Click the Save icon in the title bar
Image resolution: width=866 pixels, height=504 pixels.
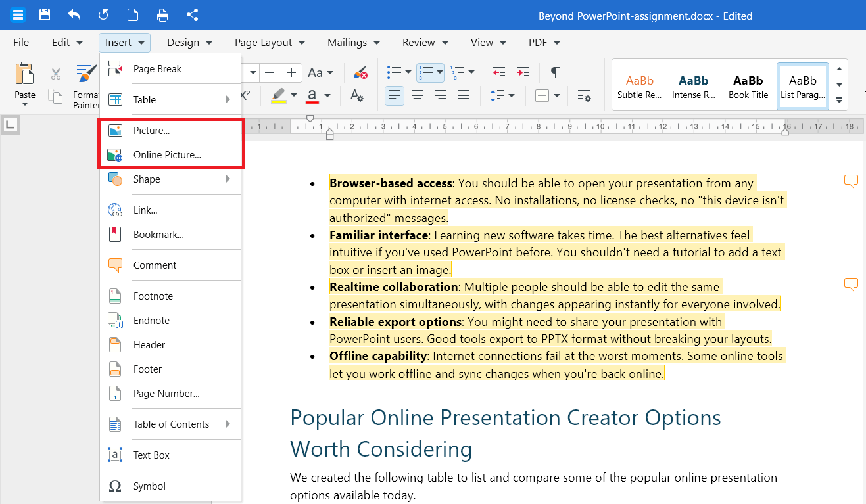pyautogui.click(x=44, y=15)
